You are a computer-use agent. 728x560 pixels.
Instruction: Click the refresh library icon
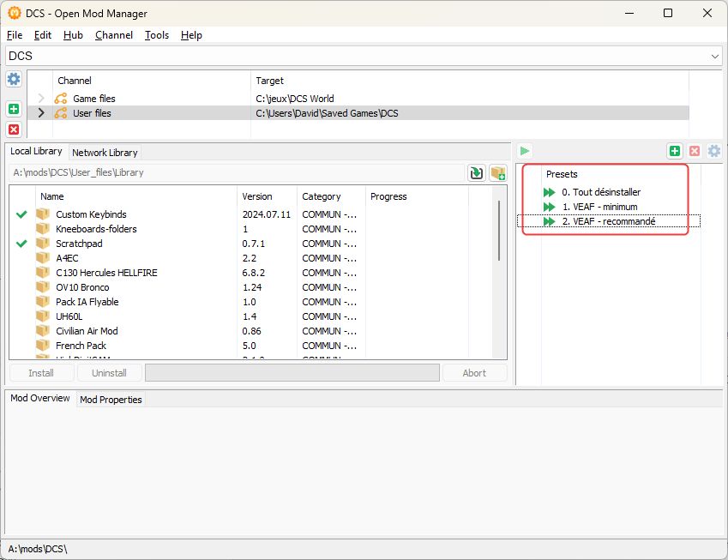pos(476,172)
